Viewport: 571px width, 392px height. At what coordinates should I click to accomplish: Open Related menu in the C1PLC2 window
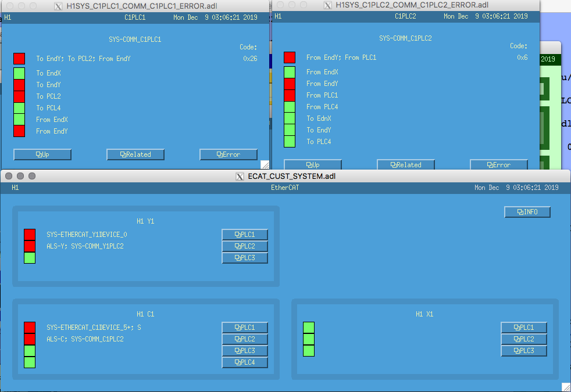pyautogui.click(x=406, y=165)
